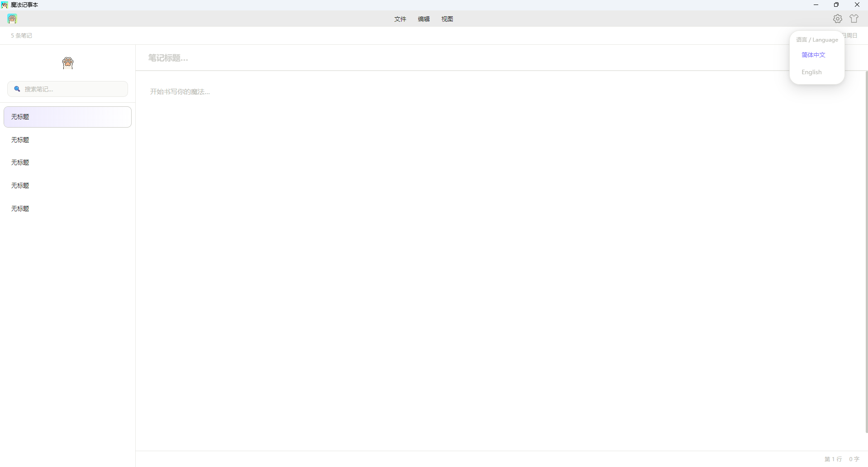Click the note body text area
The height and width of the screenshot is (467, 868).
pos(500,260)
